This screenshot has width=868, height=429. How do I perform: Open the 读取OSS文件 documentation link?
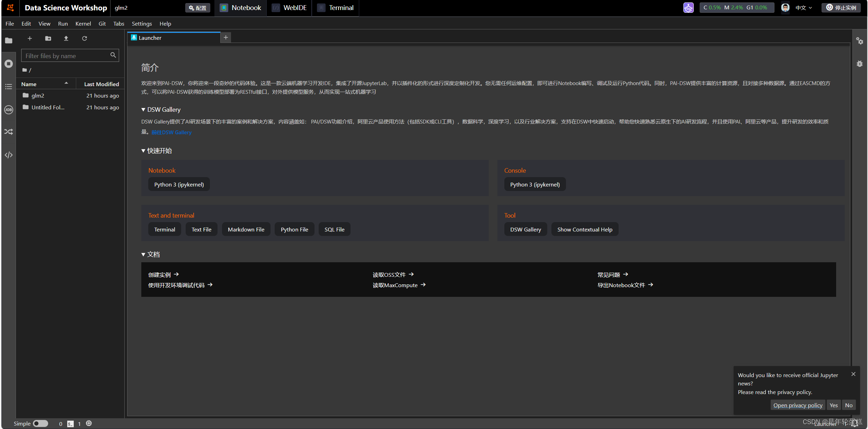(x=393, y=275)
